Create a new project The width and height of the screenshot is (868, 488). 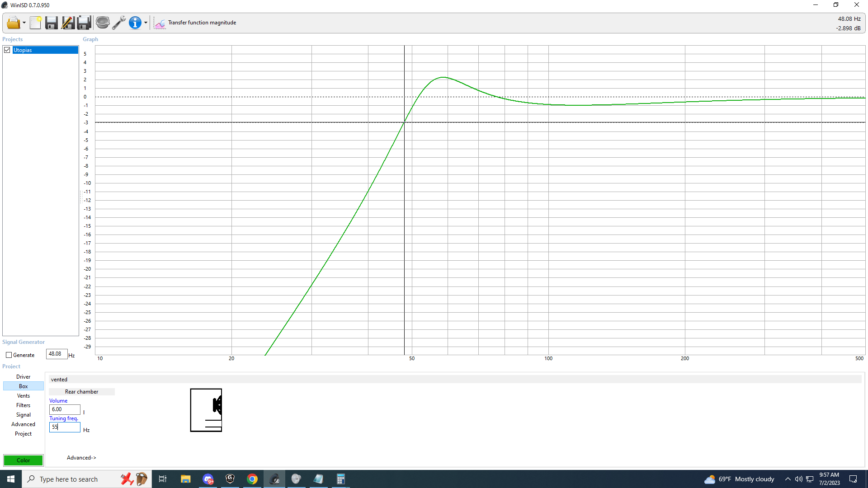click(35, 23)
